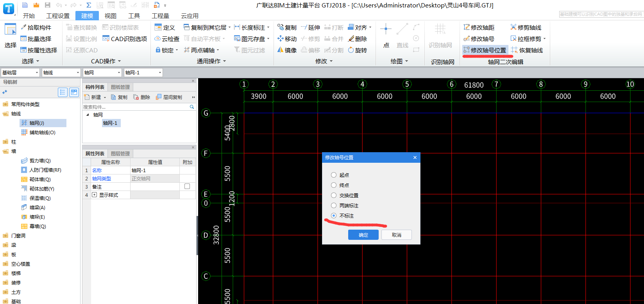Expand the CAD操作 group dropdown
The image size is (644, 304).
click(120, 61)
